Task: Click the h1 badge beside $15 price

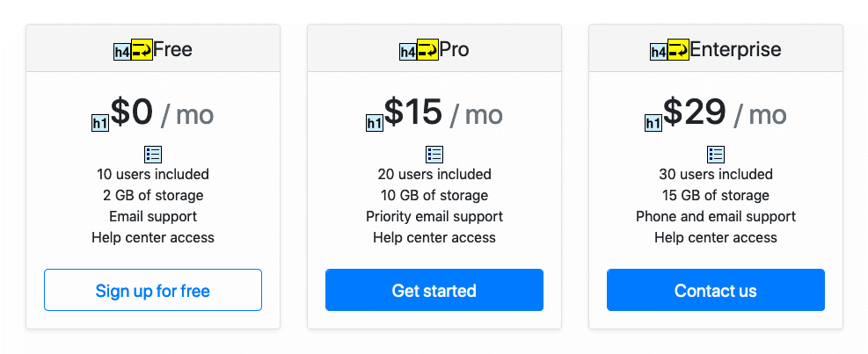Action: point(375,123)
